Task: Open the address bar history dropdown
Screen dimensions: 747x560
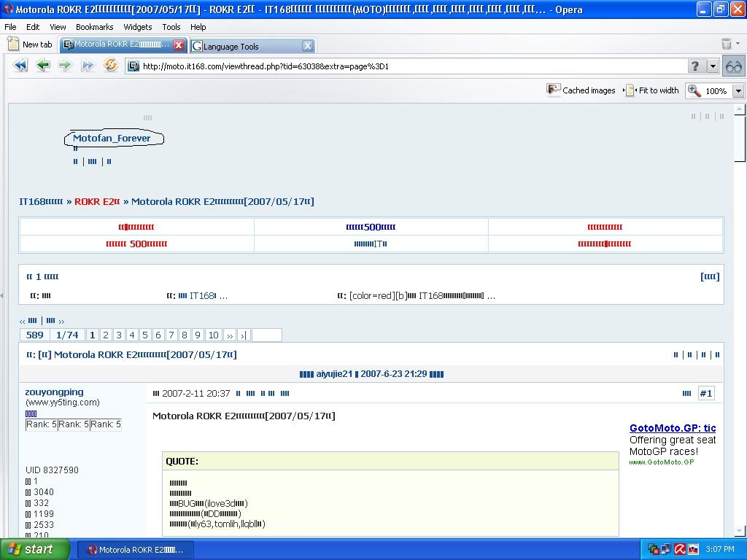Action: [x=713, y=66]
